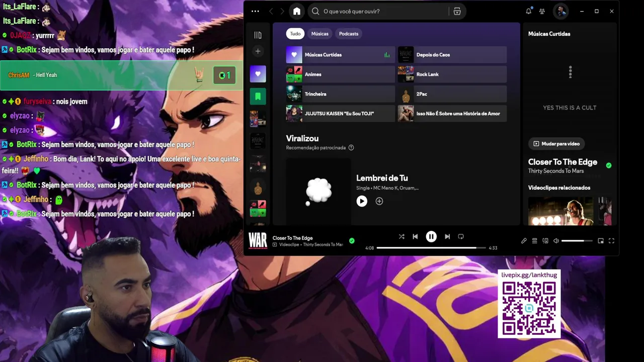The image size is (644, 362).
Task: Go to Spotify Home via the house icon
Action: pyautogui.click(x=297, y=11)
